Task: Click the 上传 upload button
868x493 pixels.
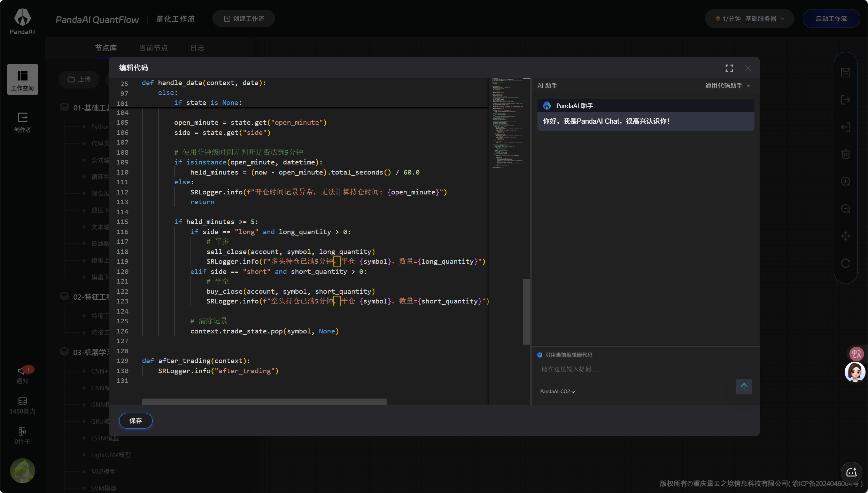Action: pos(79,79)
